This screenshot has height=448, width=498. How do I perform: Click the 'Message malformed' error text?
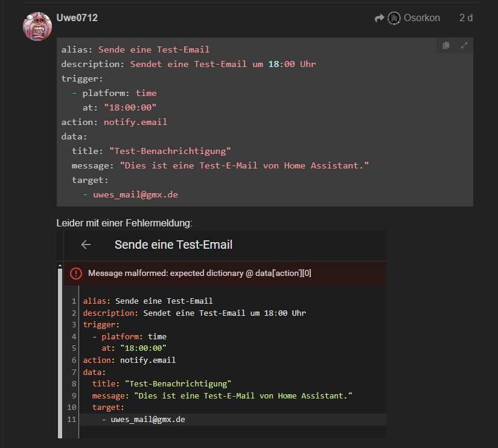[x=200, y=274]
